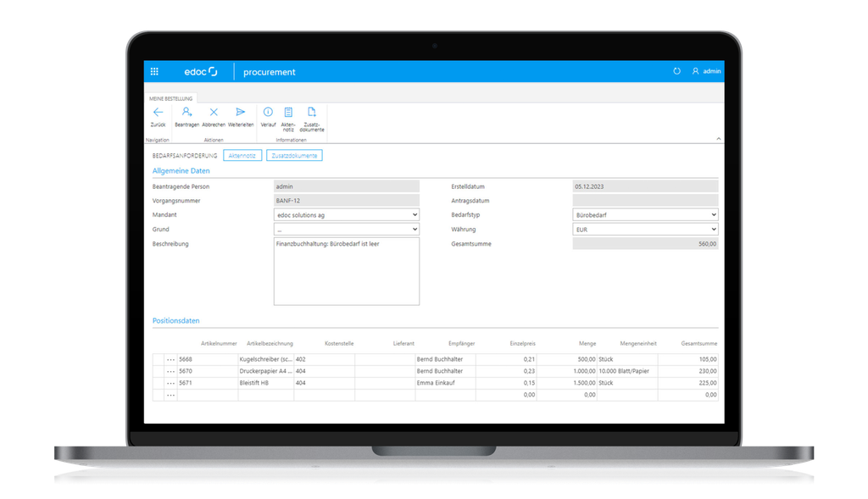Image resolution: width=868 pixels, height=499 pixels.
Task: Click the Beschreibung text area
Action: point(347,271)
